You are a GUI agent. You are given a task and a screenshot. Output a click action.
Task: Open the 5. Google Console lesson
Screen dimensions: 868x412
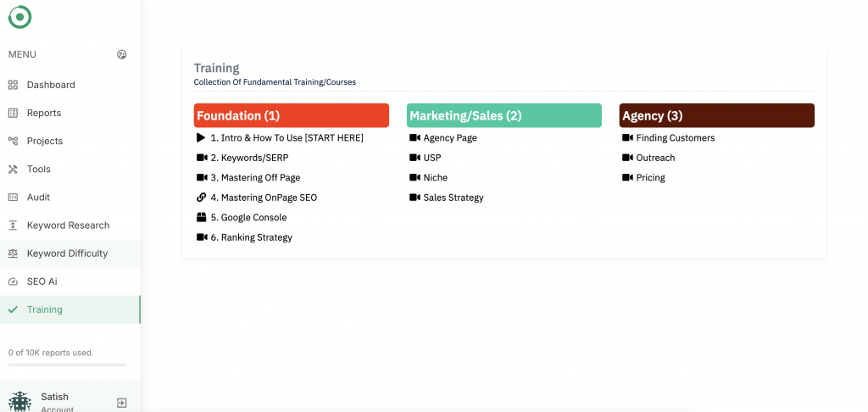tap(248, 218)
